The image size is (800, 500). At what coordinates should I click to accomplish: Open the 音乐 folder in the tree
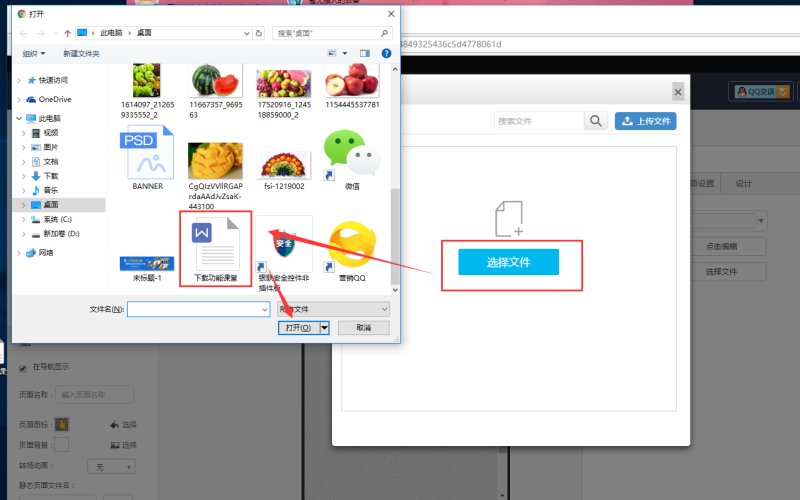51,190
